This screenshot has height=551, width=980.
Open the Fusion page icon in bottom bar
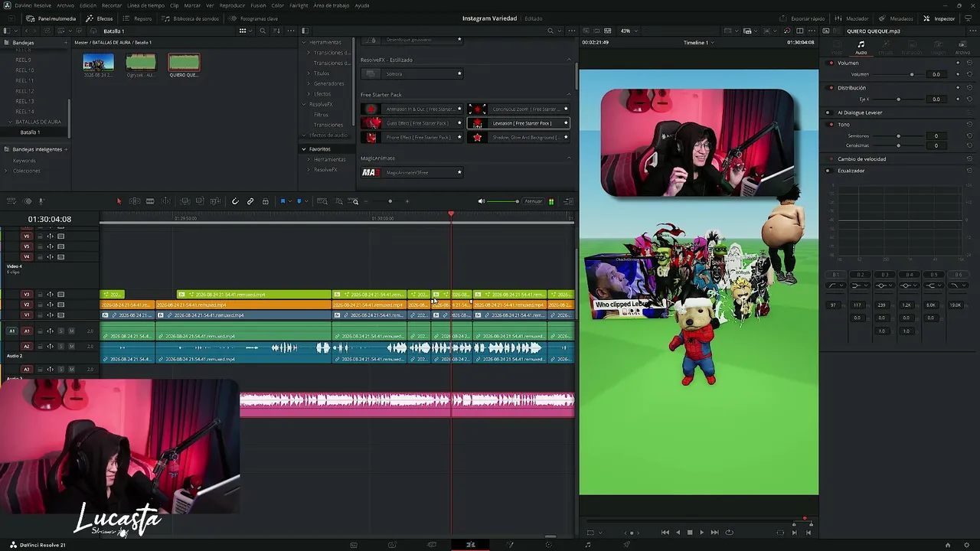tap(510, 545)
